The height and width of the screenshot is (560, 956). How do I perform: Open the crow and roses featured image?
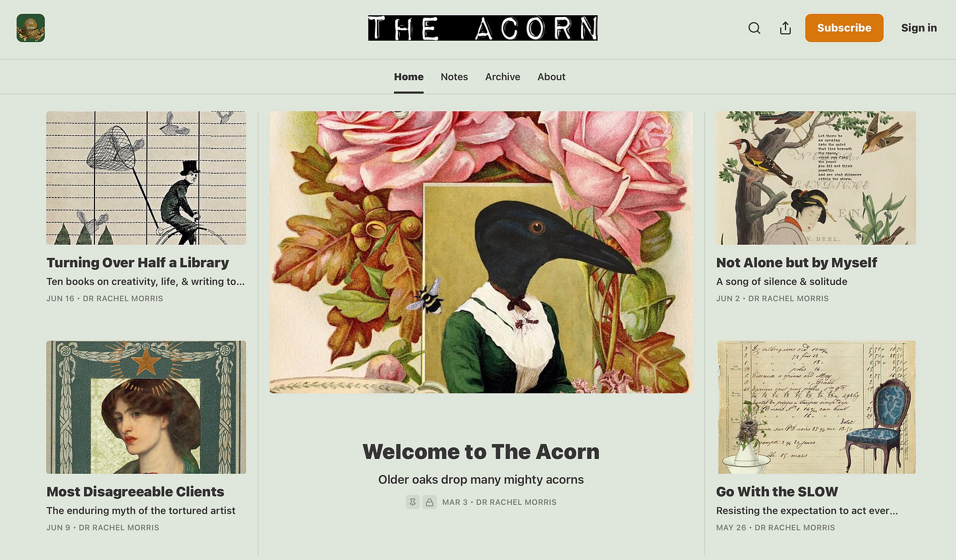(x=481, y=252)
